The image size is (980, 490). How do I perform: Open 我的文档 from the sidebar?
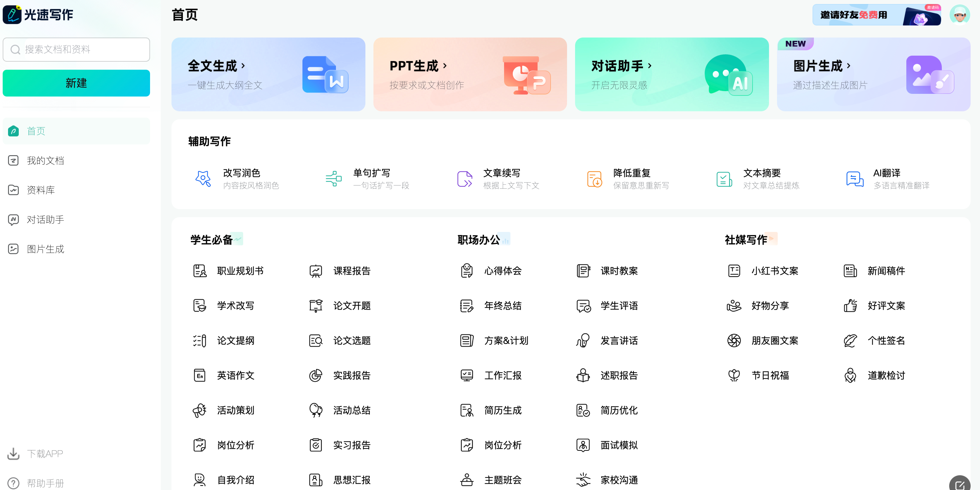(45, 160)
